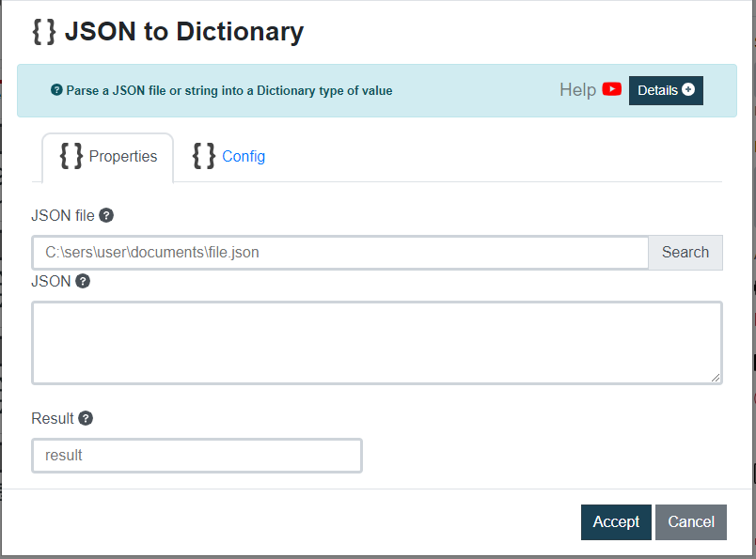The width and height of the screenshot is (756, 559).
Task: Select the result variable field
Action: (197, 455)
